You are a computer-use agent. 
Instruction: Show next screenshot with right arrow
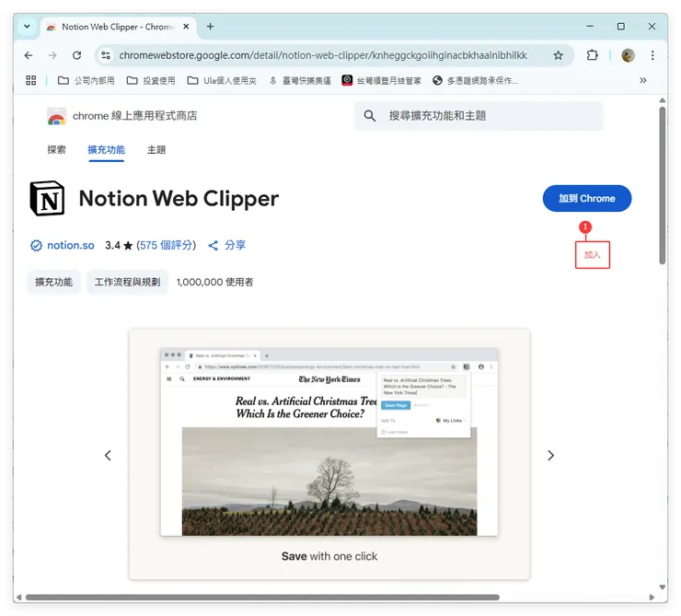pos(550,455)
